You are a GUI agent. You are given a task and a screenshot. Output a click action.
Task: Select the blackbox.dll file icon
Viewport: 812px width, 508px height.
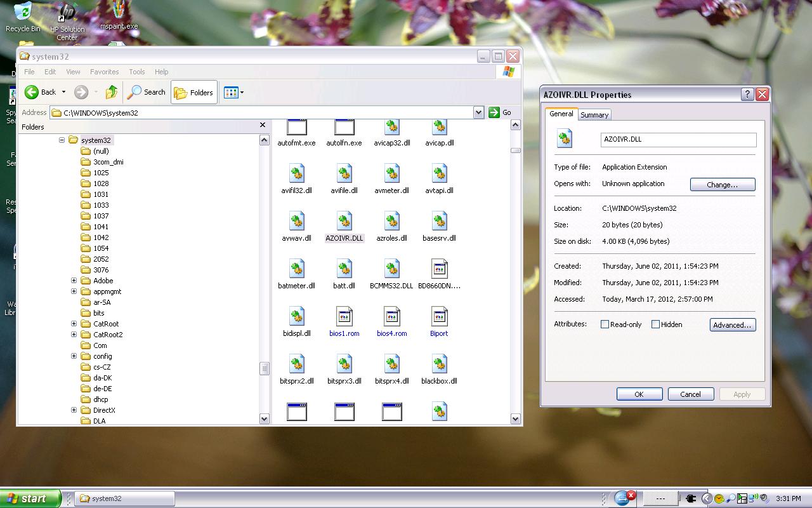click(439, 364)
